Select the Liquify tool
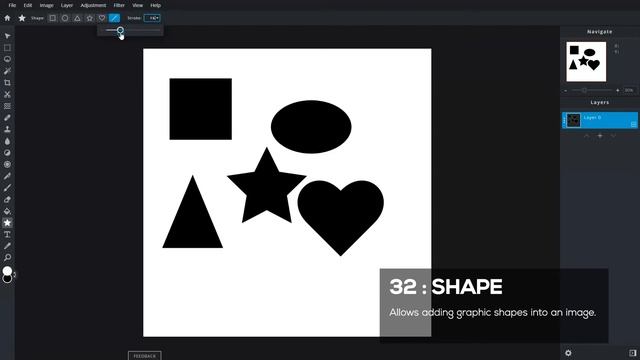 [7, 106]
